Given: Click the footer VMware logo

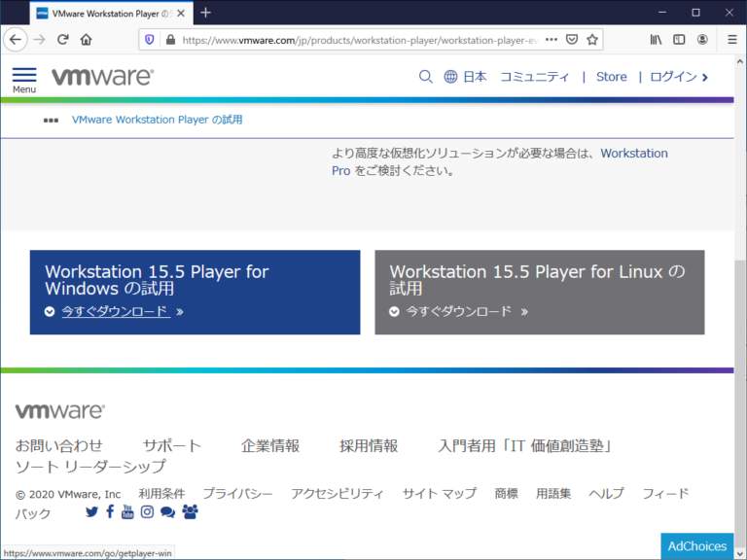Looking at the screenshot, I should tap(60, 411).
